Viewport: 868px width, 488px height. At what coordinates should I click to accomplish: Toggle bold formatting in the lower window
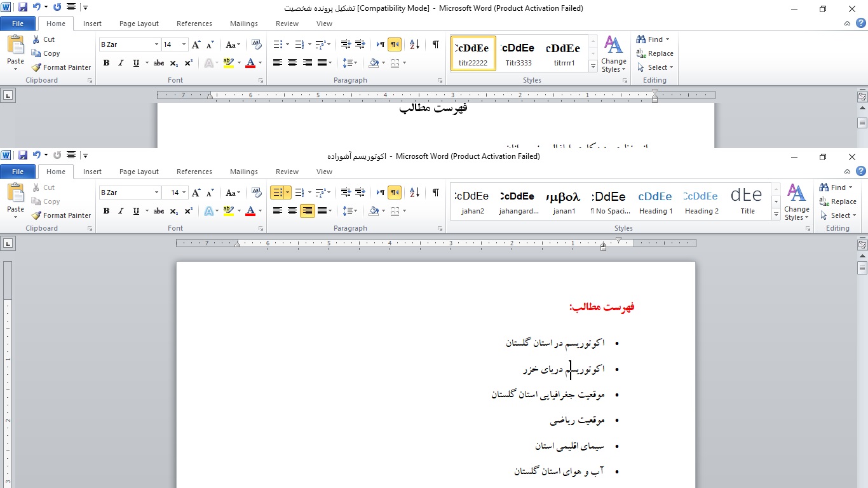click(106, 211)
